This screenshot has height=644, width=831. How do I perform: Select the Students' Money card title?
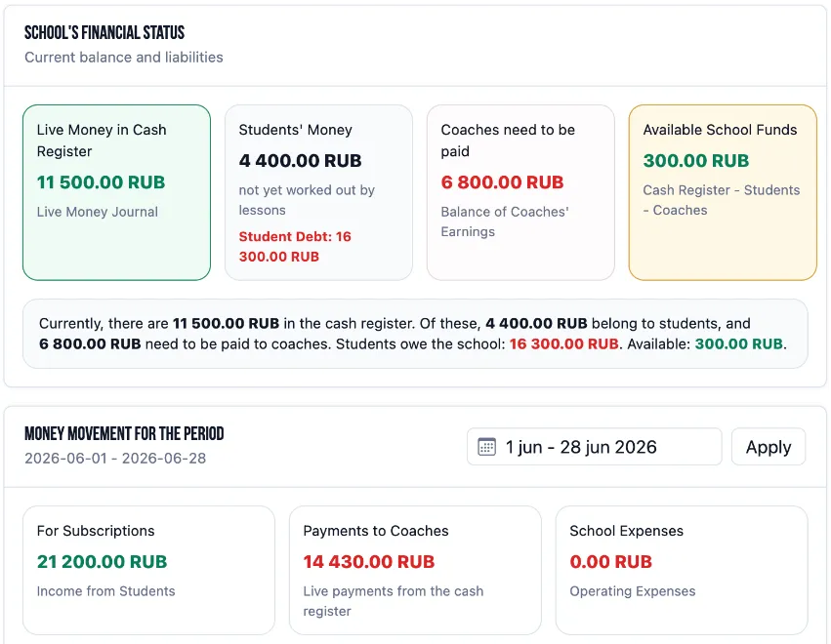point(295,130)
